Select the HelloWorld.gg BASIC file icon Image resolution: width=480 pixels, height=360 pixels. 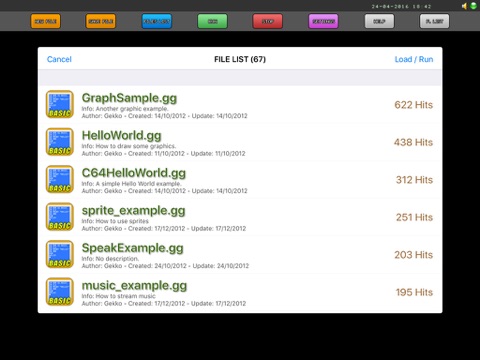(60, 142)
